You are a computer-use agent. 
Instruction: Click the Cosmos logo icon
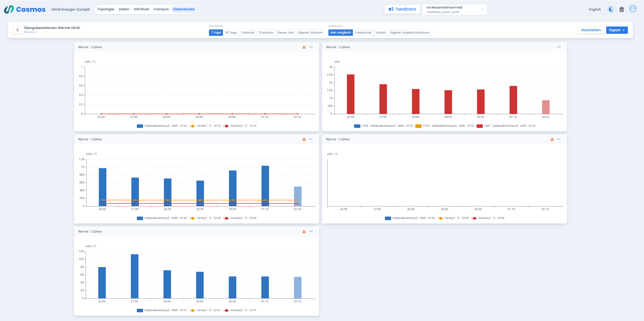[9, 9]
